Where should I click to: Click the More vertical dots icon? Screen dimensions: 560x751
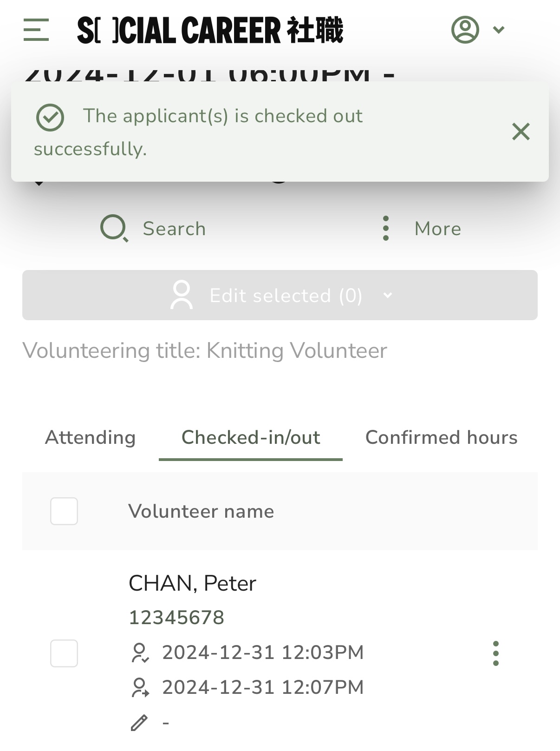pyautogui.click(x=385, y=228)
